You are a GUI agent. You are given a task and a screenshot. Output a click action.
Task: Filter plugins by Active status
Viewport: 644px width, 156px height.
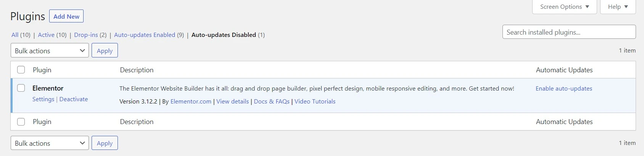pyautogui.click(x=46, y=35)
